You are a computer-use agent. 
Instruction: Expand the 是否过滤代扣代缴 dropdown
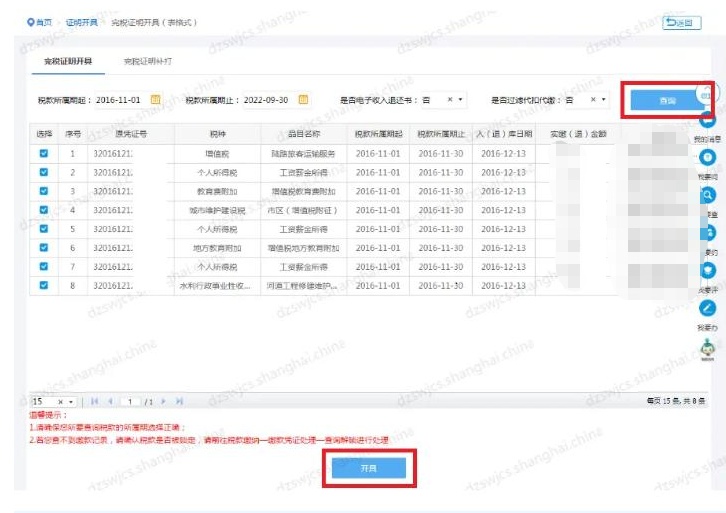(603, 100)
